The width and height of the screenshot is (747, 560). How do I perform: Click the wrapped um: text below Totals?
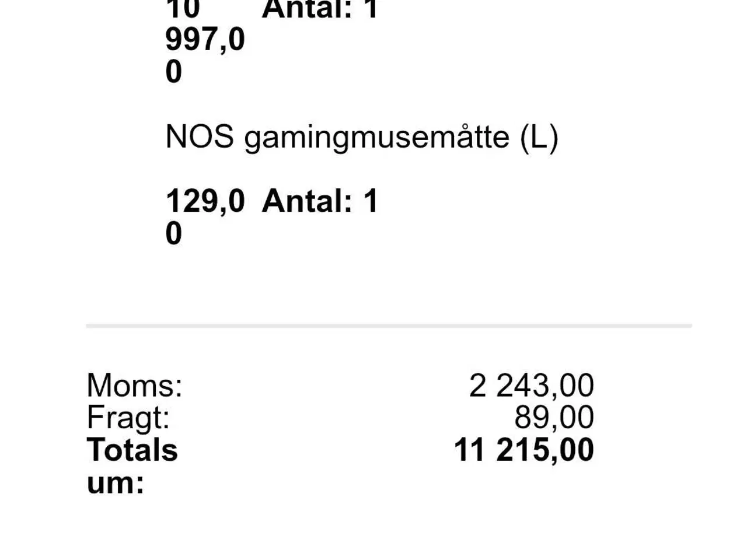pyautogui.click(x=116, y=482)
